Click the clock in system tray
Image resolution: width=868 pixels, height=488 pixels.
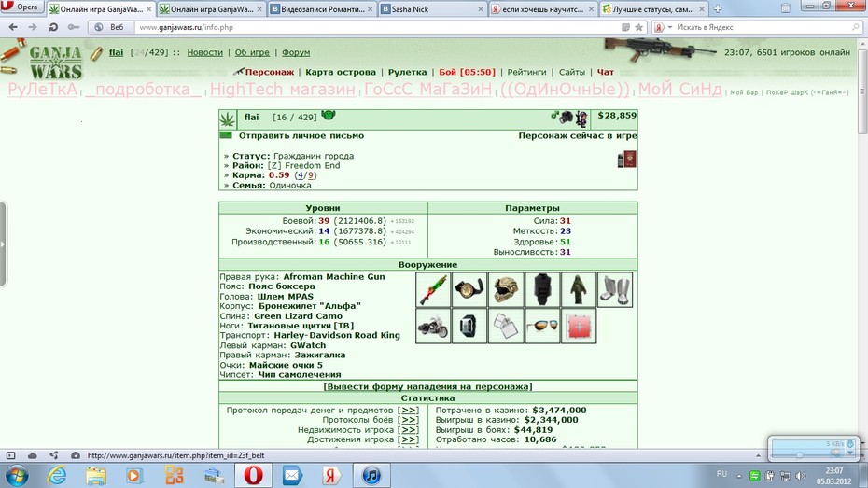click(833, 476)
